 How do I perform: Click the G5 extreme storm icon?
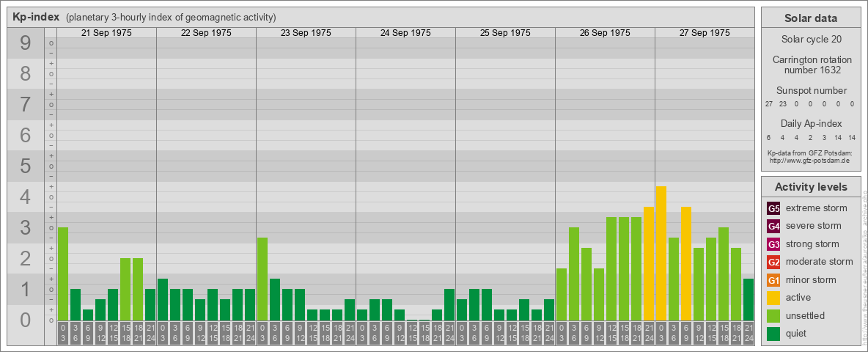(x=773, y=208)
